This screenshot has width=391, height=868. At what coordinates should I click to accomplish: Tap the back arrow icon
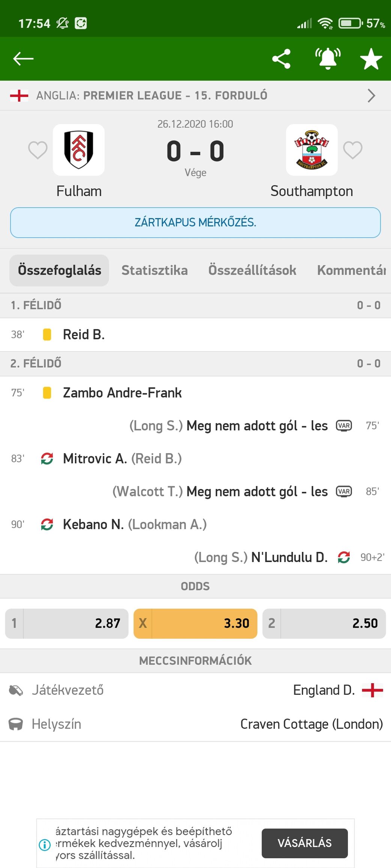click(23, 59)
